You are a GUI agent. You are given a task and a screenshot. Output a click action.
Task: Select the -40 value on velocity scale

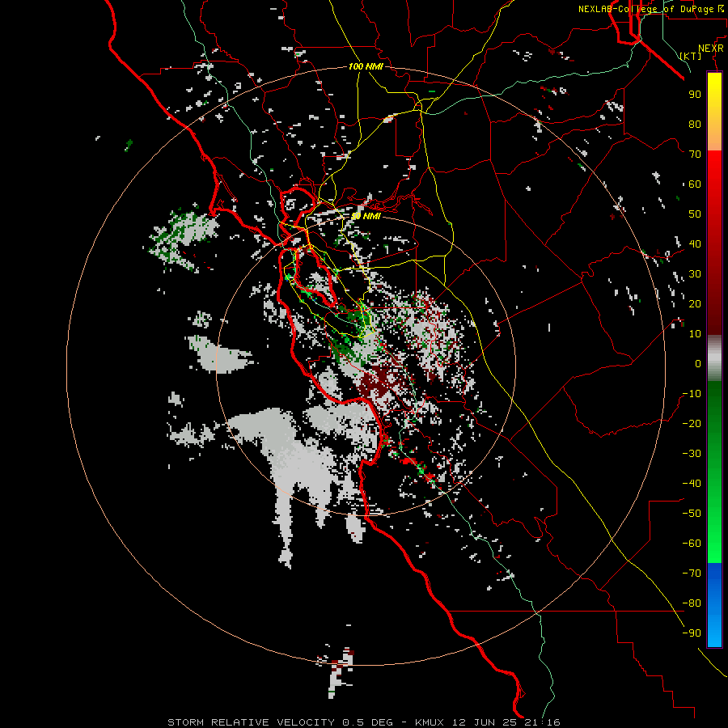[692, 484]
